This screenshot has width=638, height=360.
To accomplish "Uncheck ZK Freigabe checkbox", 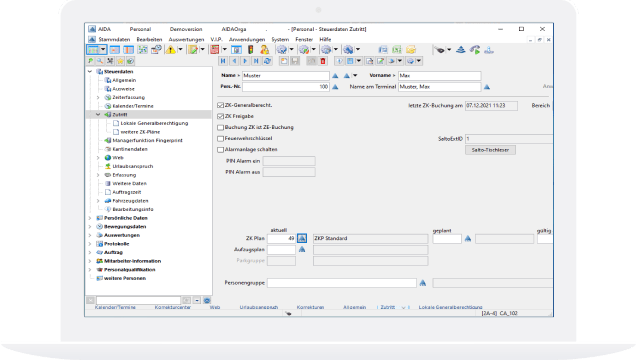I will click(x=221, y=116).
